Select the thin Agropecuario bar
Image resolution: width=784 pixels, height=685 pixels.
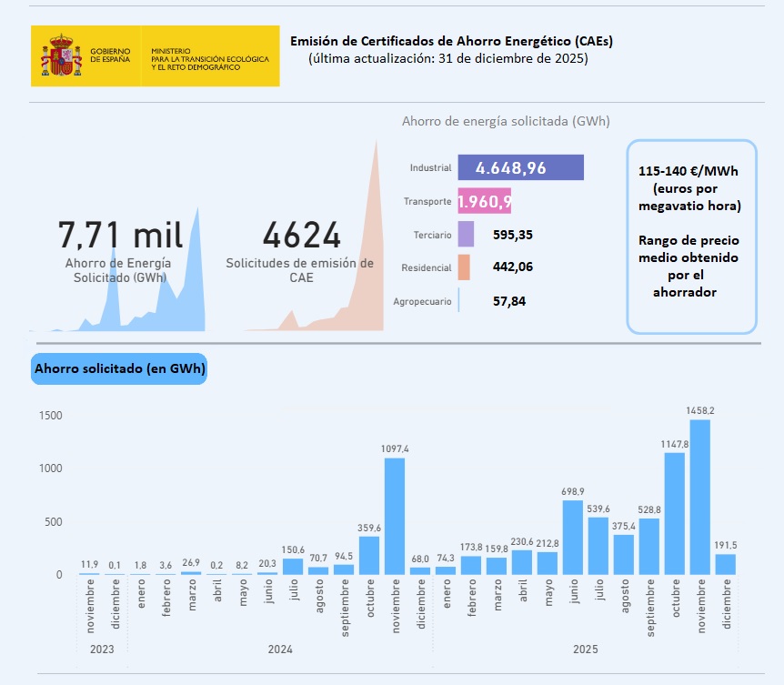[x=458, y=300]
